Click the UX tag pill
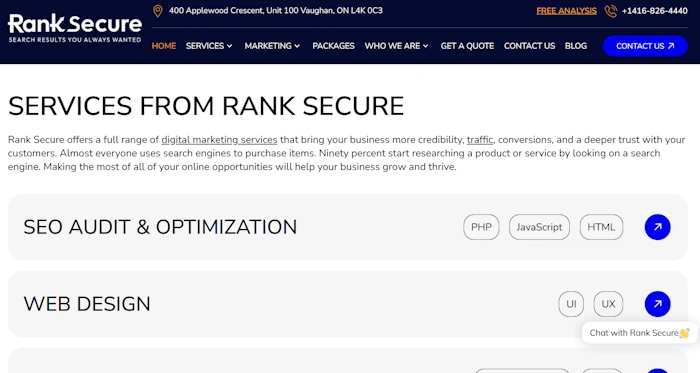The width and height of the screenshot is (700, 373). point(608,304)
